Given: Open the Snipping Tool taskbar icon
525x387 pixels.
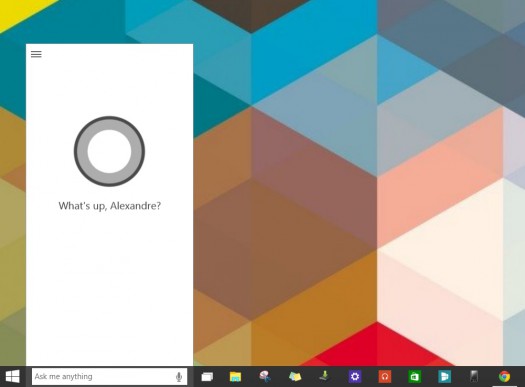Looking at the screenshot, I should 265,377.
